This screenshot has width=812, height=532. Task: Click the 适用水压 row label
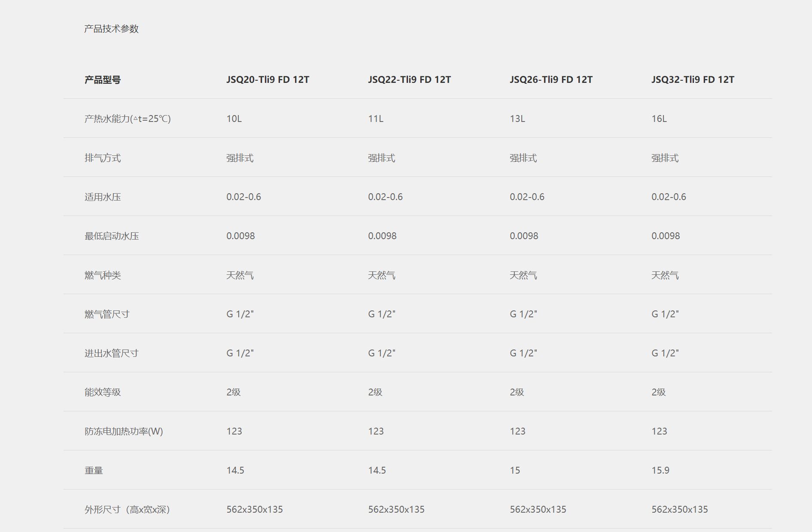[103, 197]
